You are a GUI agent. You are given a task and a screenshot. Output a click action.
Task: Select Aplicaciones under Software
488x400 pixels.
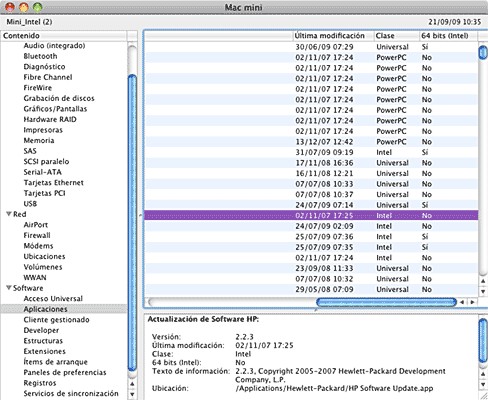pyautogui.click(x=64, y=309)
